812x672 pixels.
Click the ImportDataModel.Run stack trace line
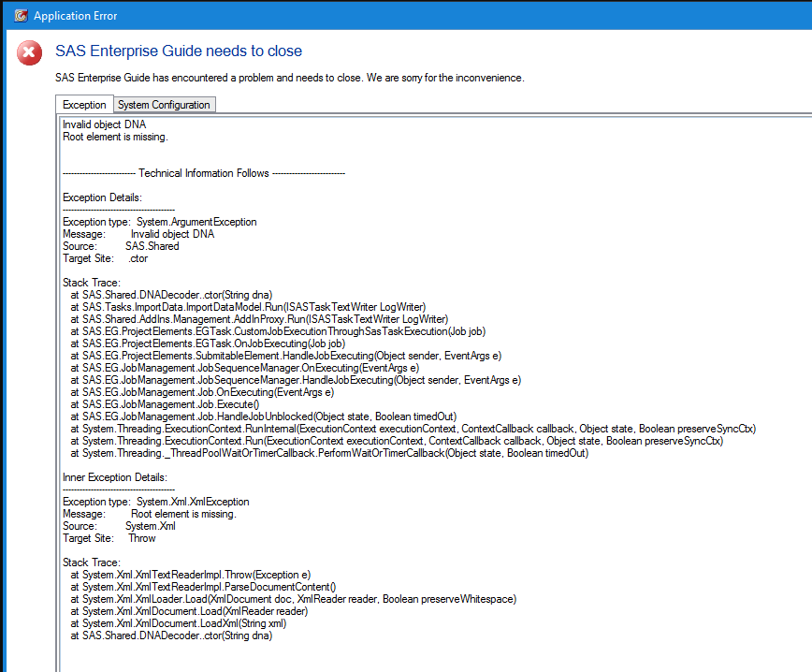pos(254,307)
